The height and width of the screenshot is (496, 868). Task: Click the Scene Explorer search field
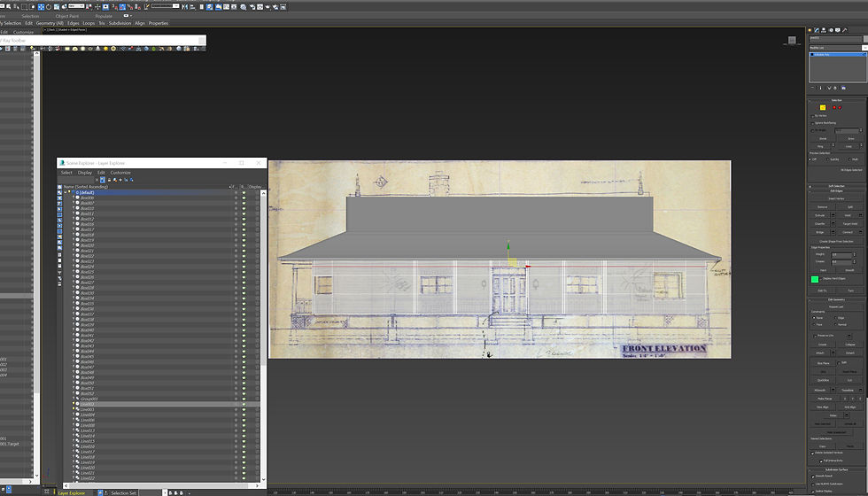point(76,179)
